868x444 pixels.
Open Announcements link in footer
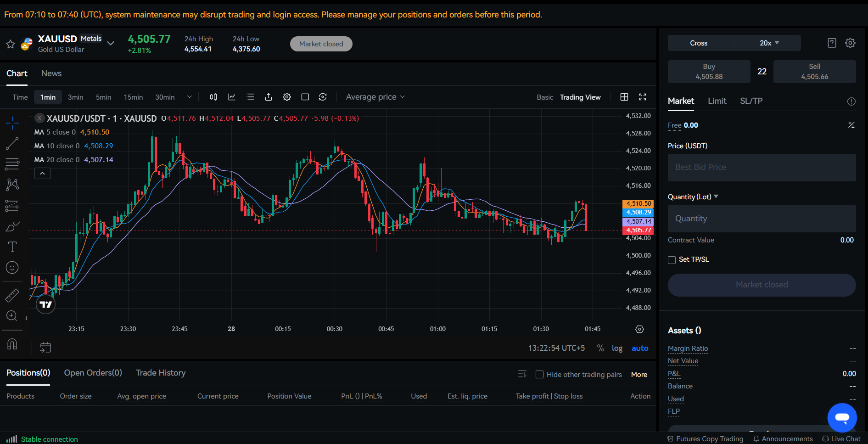pos(783,439)
